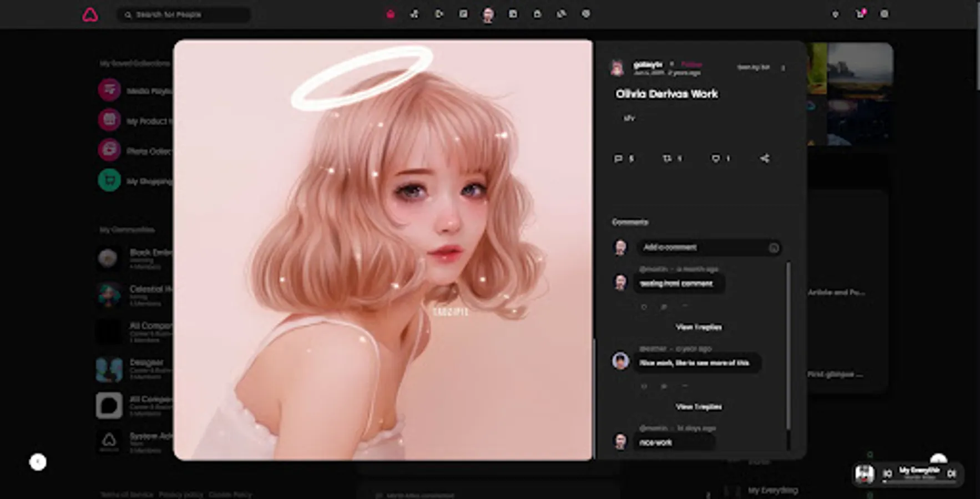Open the post author's avatar

pyautogui.click(x=618, y=68)
